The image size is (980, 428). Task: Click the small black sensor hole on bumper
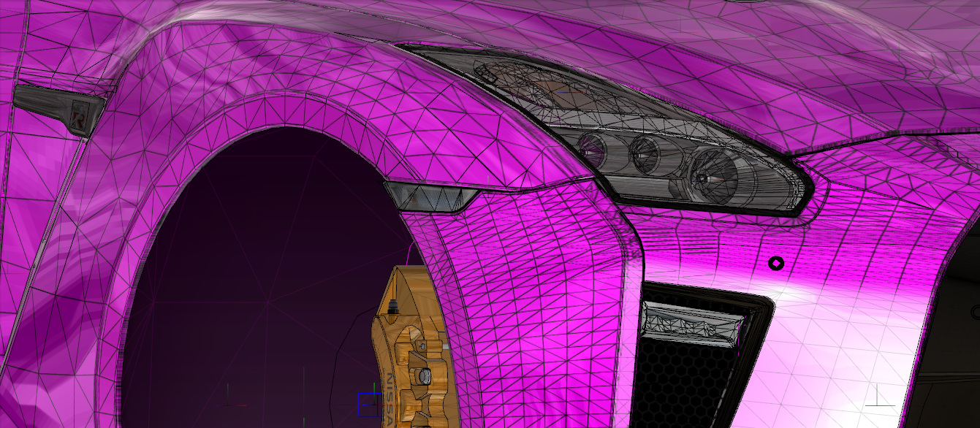coord(776,262)
